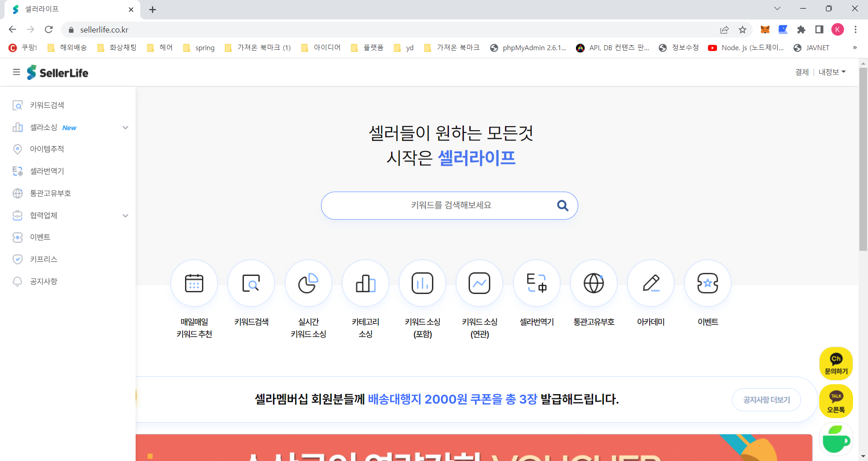
Task: Open a new tab with plus button
Action: (152, 9)
